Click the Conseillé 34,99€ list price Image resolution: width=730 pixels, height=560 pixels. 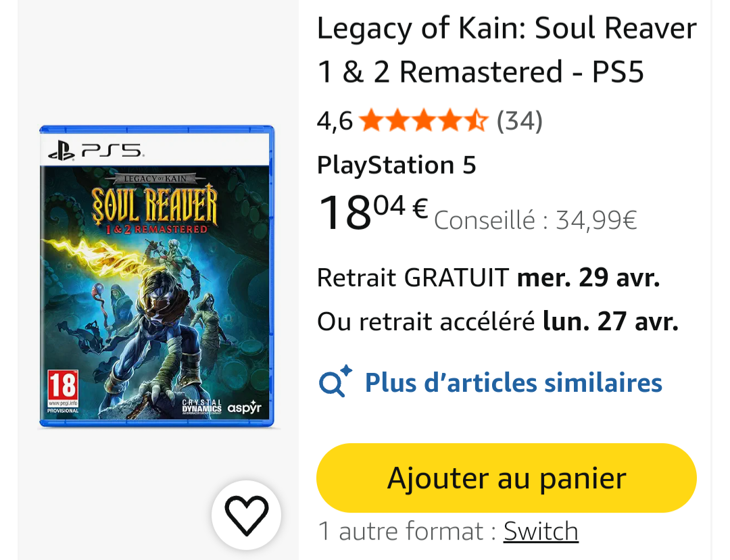point(535,220)
